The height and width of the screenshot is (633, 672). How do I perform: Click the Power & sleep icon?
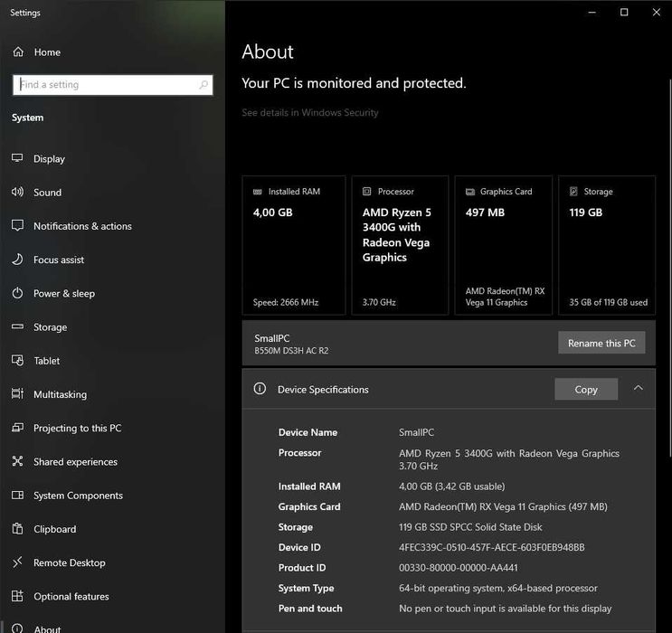17,293
